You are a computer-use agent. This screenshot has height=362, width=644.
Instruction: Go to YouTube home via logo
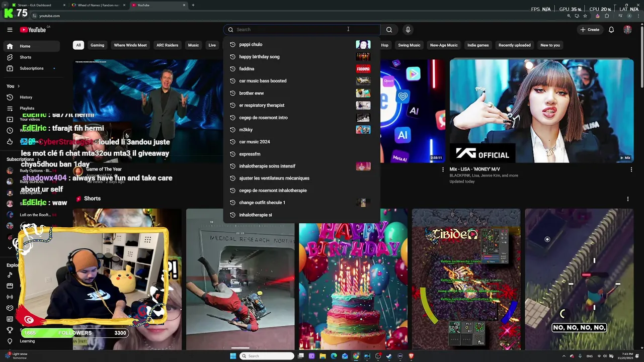pyautogui.click(x=33, y=30)
